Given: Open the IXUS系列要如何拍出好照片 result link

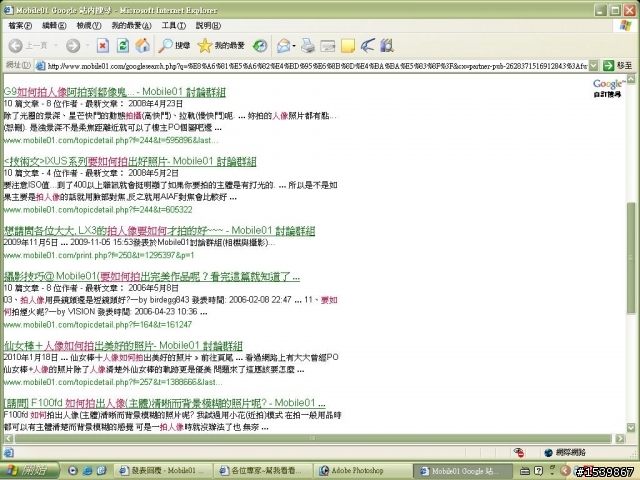Looking at the screenshot, I should tap(130, 161).
